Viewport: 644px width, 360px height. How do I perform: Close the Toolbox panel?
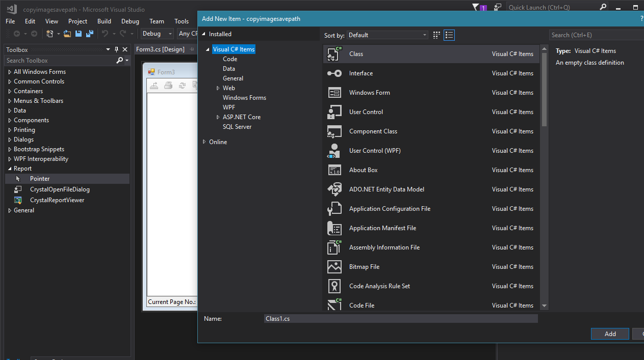pyautogui.click(x=125, y=49)
